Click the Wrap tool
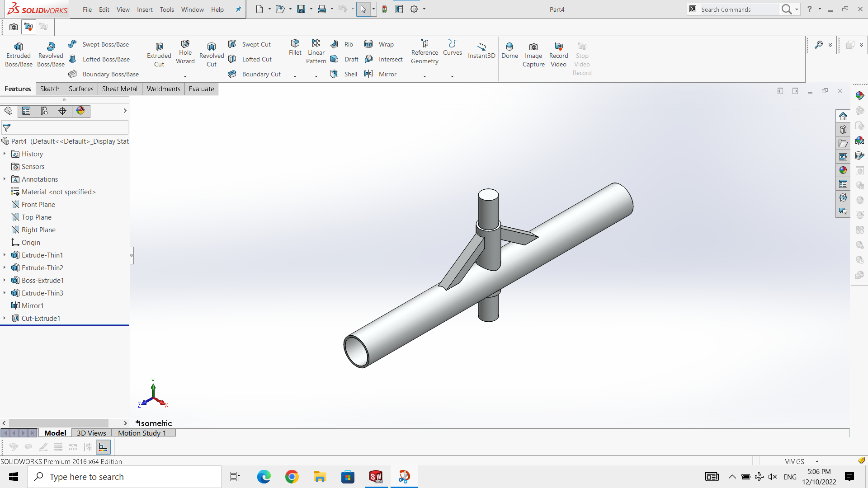 click(379, 44)
